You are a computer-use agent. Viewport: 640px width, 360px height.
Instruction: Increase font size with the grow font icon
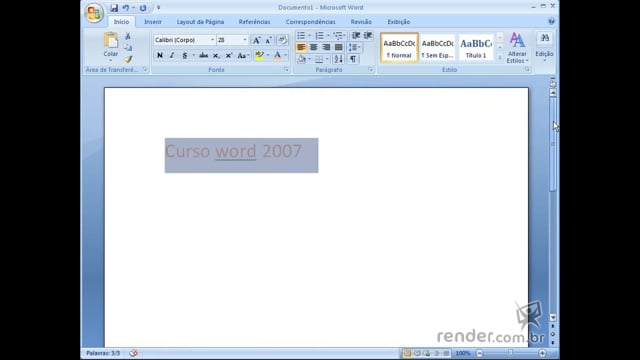click(256, 40)
